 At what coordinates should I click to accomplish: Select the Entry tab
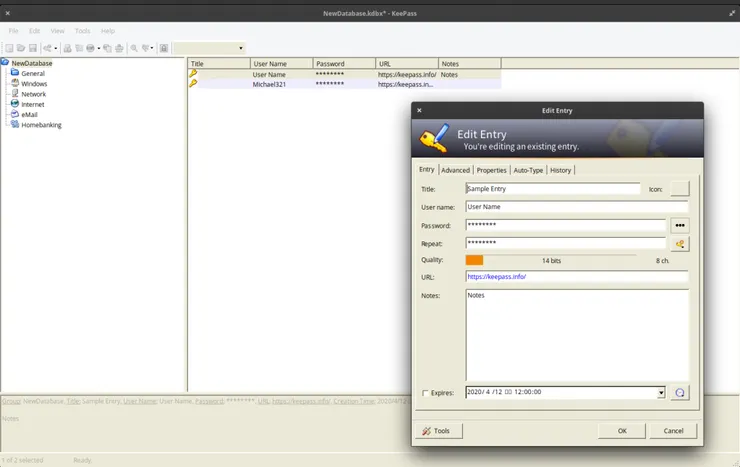[x=427, y=169]
